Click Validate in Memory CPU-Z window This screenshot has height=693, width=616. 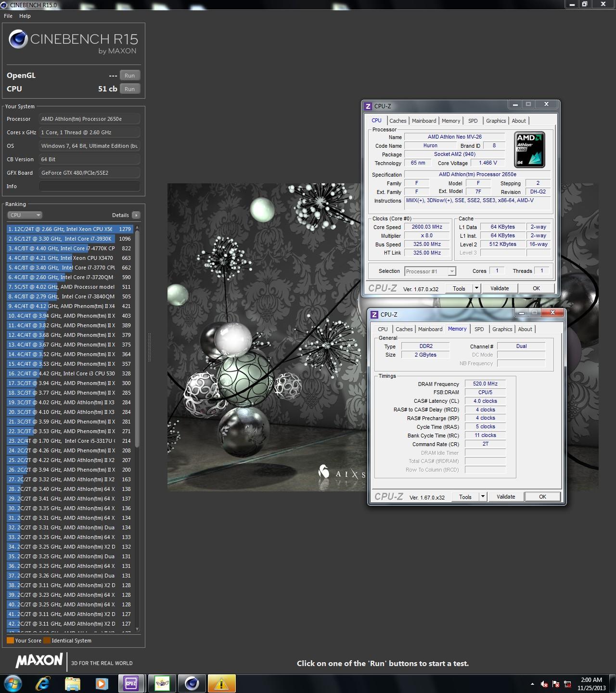pos(506,497)
